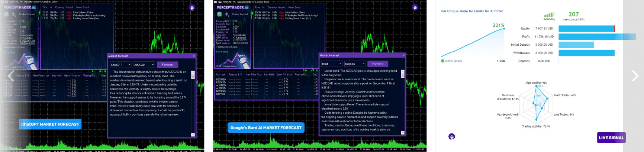644x152 pixels.
Task: Click the sparkle AI icon beside Market forecast in second panel
Action: 226,14
